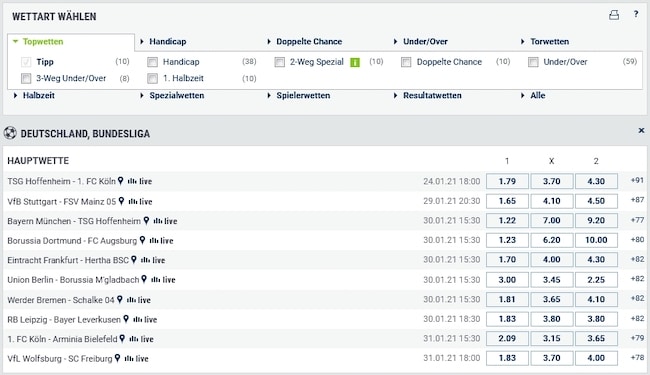Image resolution: width=650 pixels, height=375 pixels.
Task: Click location pin icon for Borussia Dortmund - FC Augsburg
Action: 142,240
